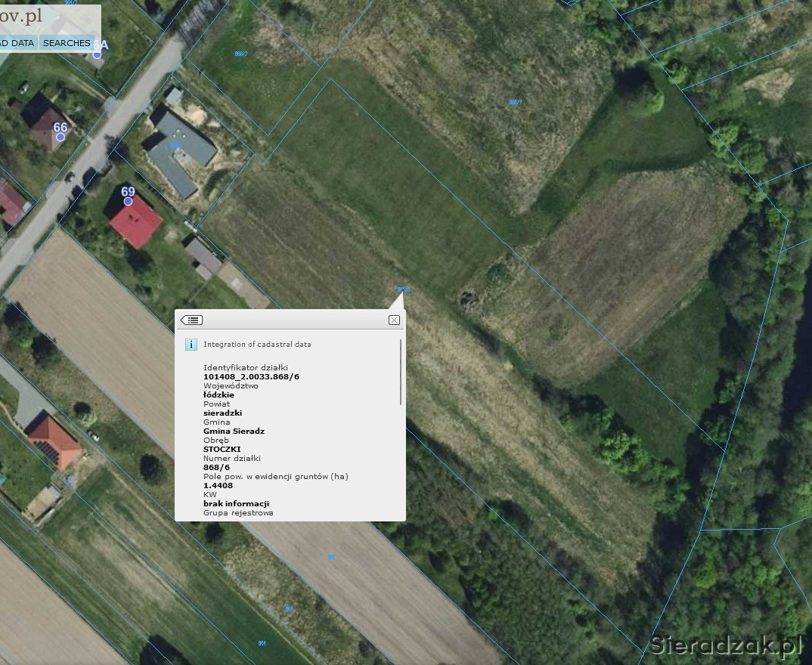Click the 'Integration of cadastral data' heading
Screen dimensions: 812x665
(x=257, y=345)
